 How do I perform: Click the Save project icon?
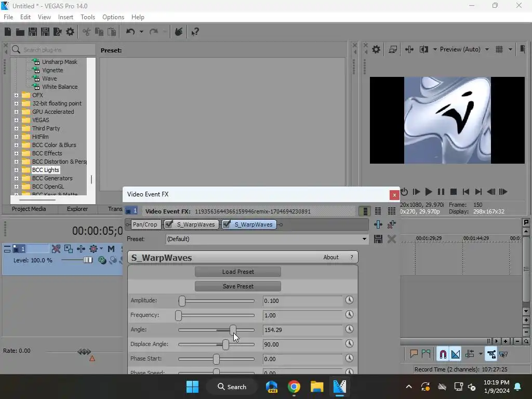point(33,32)
